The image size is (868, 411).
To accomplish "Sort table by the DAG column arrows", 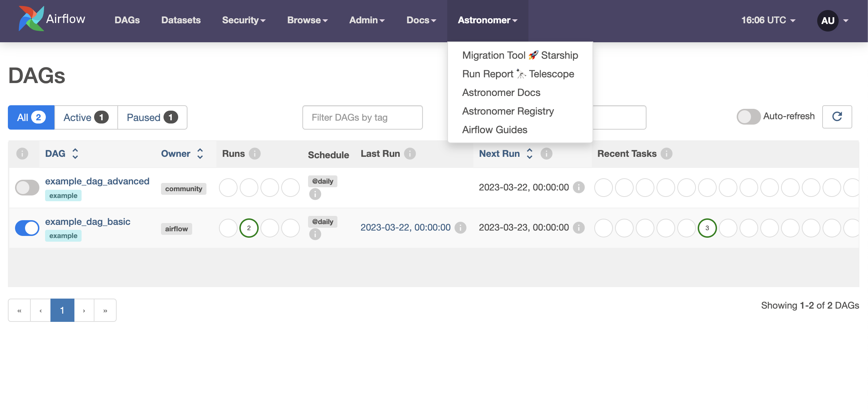I will pos(75,154).
